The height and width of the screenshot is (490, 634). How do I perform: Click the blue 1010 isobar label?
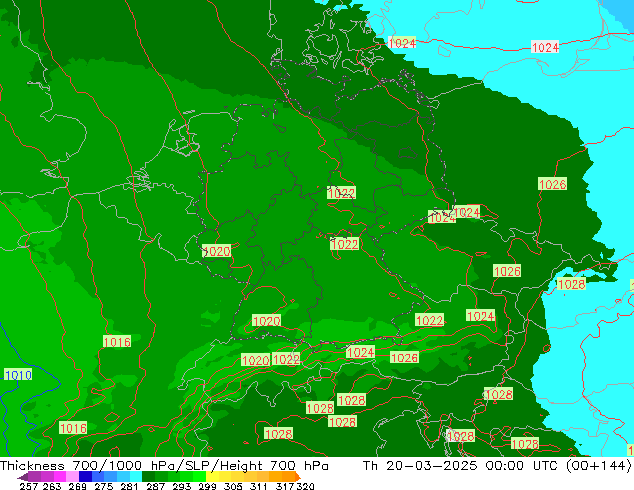click(x=18, y=375)
